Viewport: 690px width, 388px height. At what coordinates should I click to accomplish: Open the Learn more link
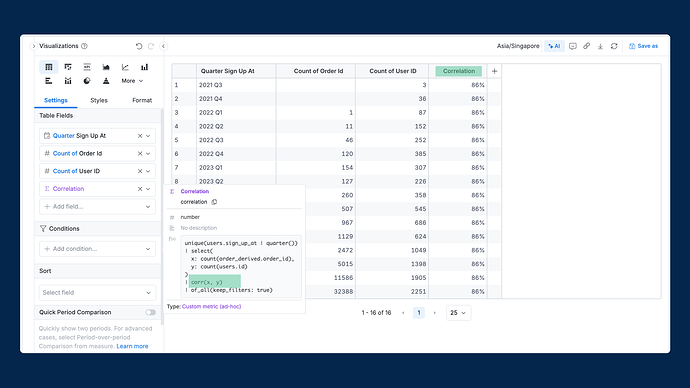coord(132,346)
